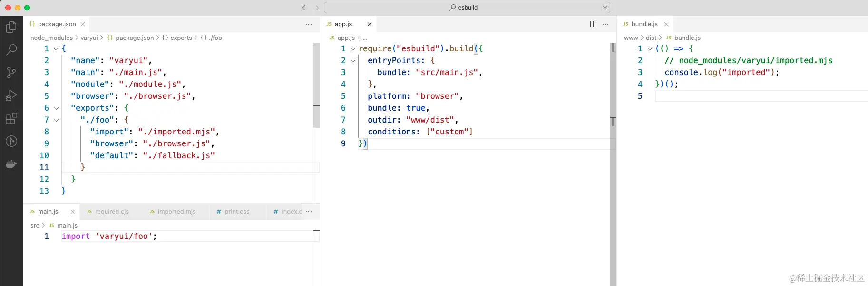Click "module": "./module.js" line
This screenshot has height=286, width=868.
128,84
